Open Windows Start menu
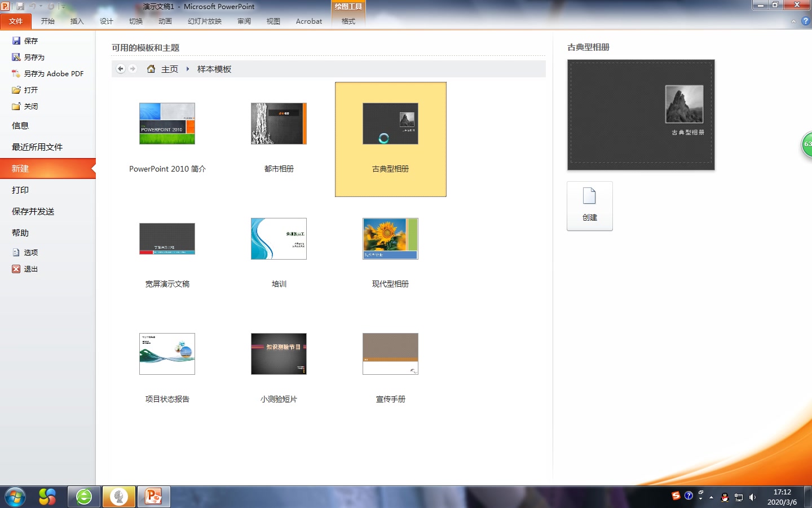This screenshot has height=508, width=812. (15, 497)
